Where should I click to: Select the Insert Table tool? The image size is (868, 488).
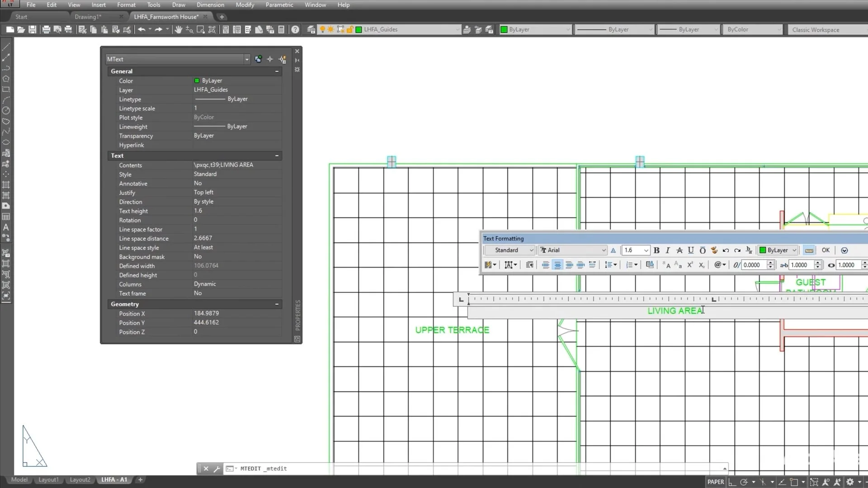click(x=6, y=216)
